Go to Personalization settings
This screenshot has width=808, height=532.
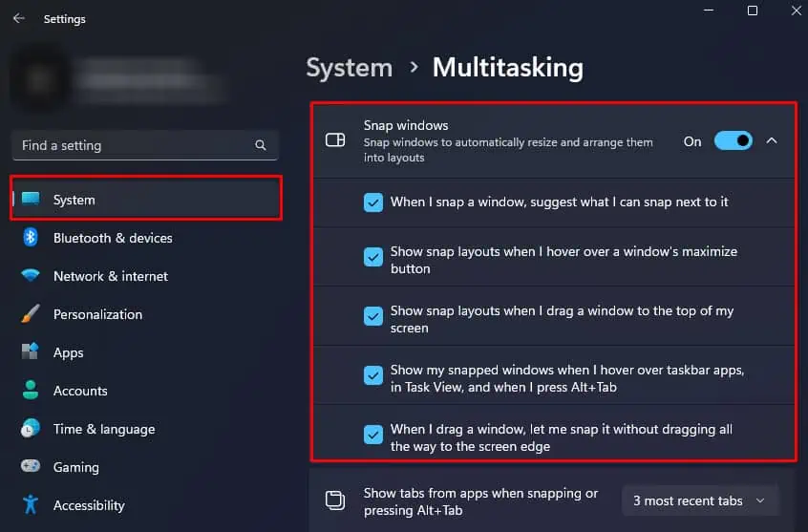click(x=97, y=314)
